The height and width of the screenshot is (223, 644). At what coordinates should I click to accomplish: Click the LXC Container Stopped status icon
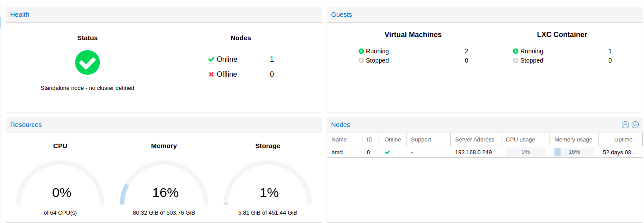pos(516,60)
